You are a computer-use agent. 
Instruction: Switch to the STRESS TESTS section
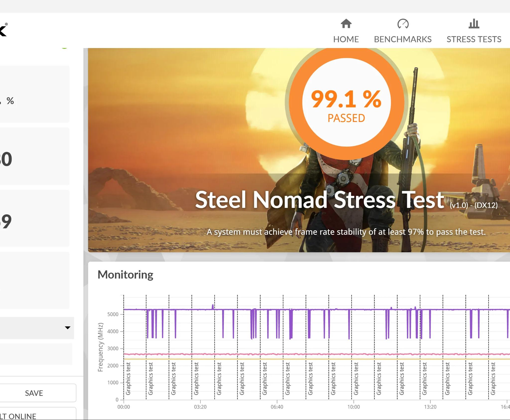point(474,31)
